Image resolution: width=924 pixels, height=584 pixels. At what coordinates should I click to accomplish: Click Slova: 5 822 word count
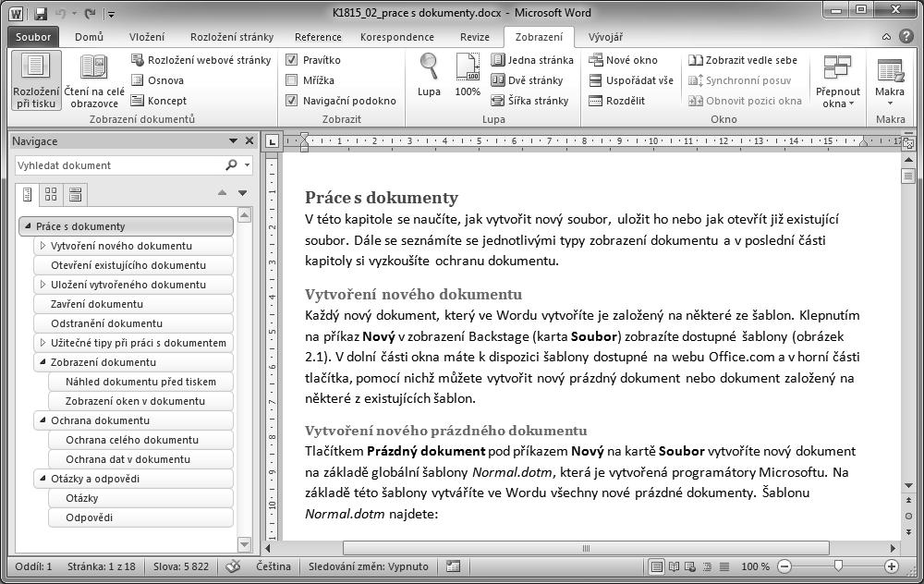coord(181,566)
